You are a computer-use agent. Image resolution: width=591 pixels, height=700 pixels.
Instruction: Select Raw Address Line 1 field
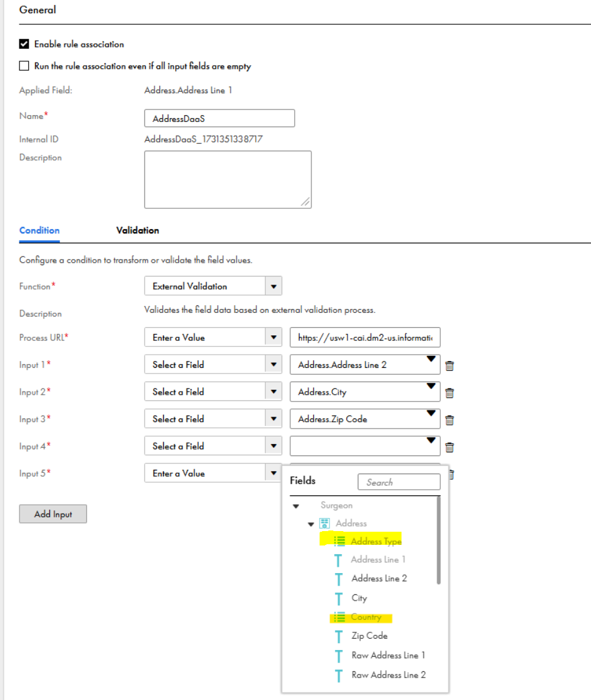(x=388, y=656)
